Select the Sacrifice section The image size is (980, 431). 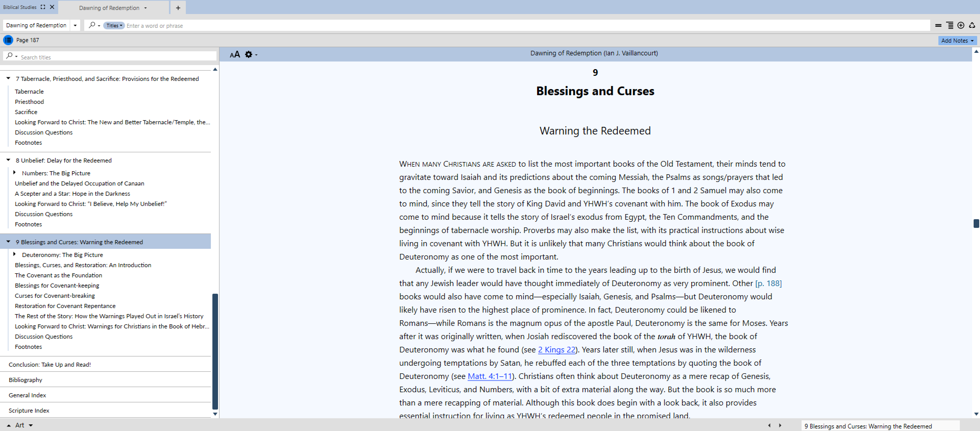pos(26,112)
